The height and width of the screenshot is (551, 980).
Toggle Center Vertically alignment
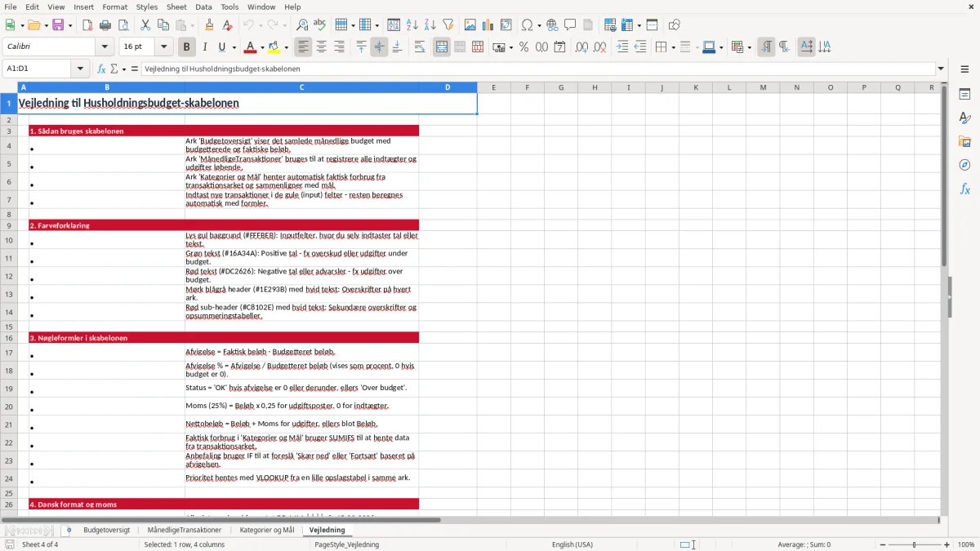click(379, 47)
